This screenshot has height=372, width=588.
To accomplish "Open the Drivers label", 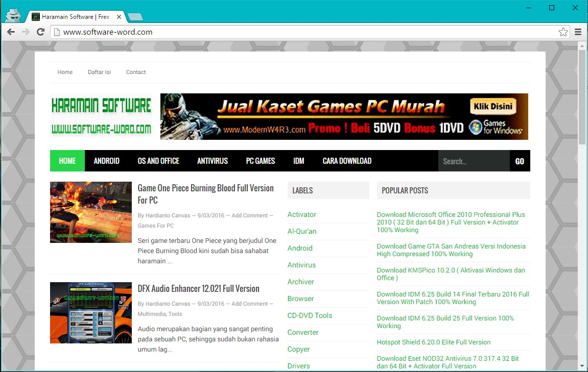I will coord(298,366).
